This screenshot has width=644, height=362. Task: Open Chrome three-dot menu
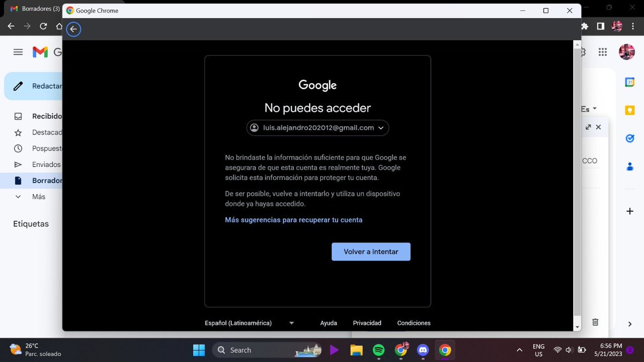click(632, 26)
